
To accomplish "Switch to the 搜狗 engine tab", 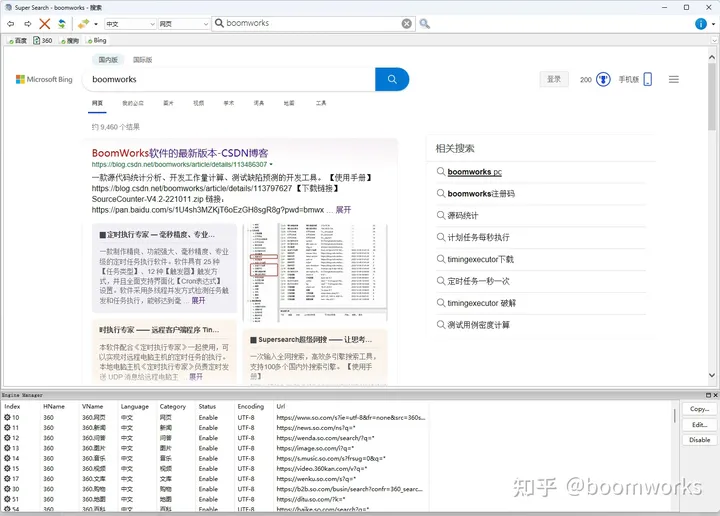I will point(69,40).
